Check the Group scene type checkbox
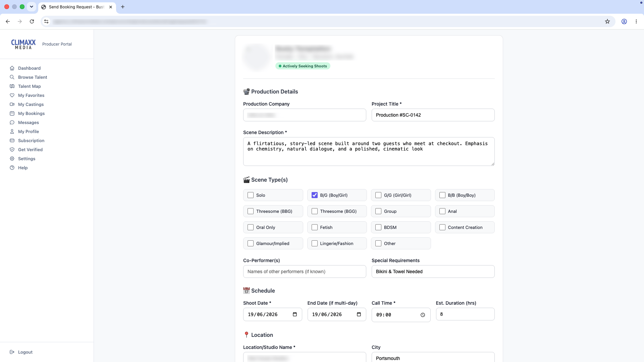This screenshot has width=644, height=362. point(378,211)
